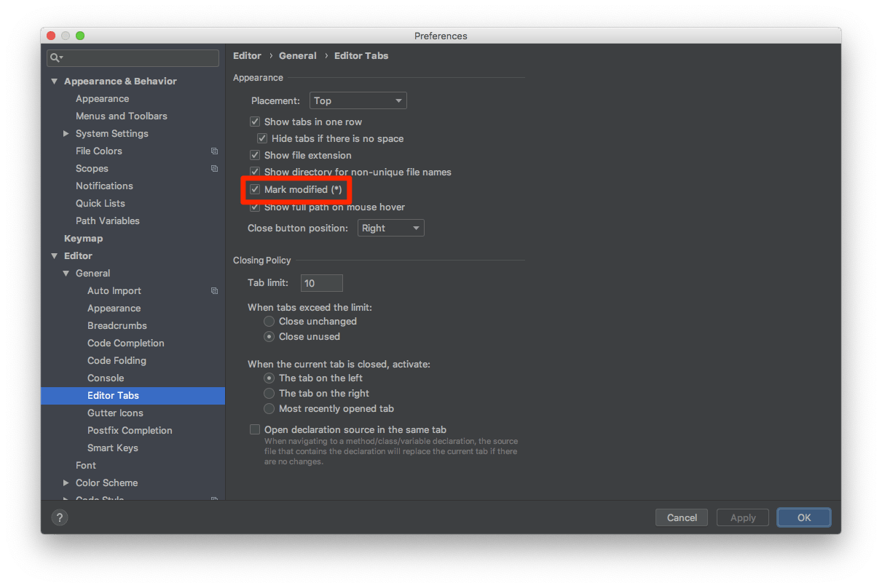Navigate to General via the breadcrumb
This screenshot has width=882, height=588.
coord(297,55)
